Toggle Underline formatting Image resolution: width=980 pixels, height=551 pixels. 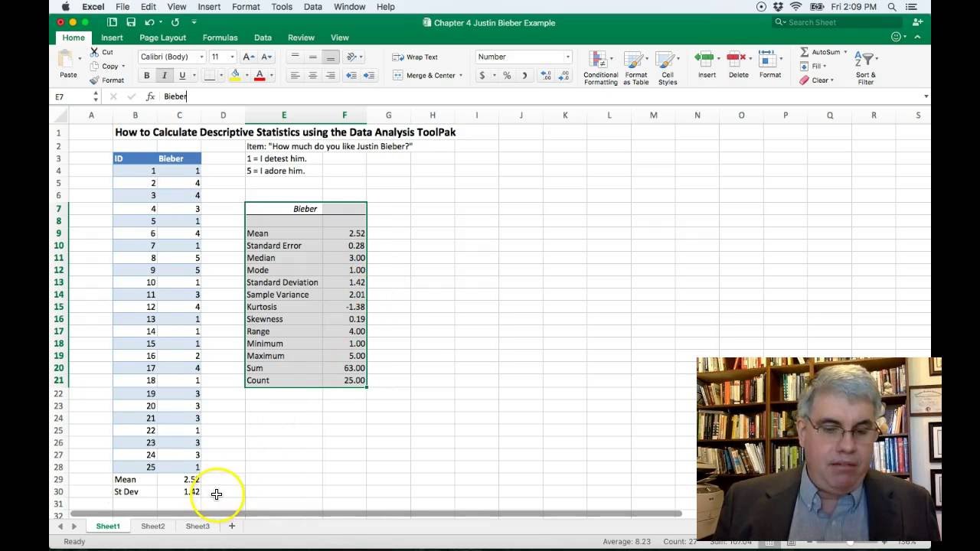click(x=181, y=75)
